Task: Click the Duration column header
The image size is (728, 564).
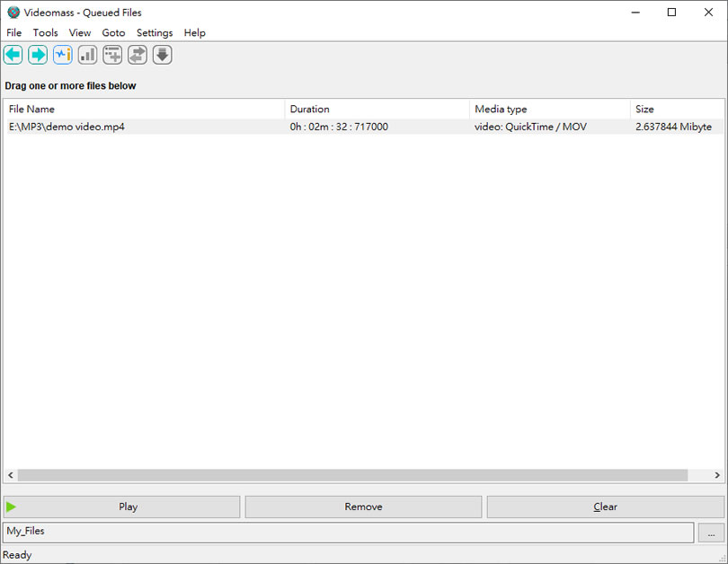Action: (377, 109)
